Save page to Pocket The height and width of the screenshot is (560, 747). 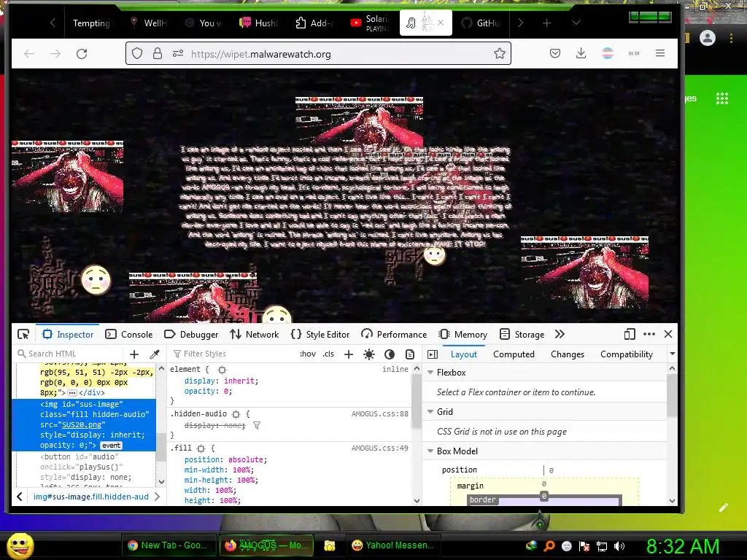555,53
